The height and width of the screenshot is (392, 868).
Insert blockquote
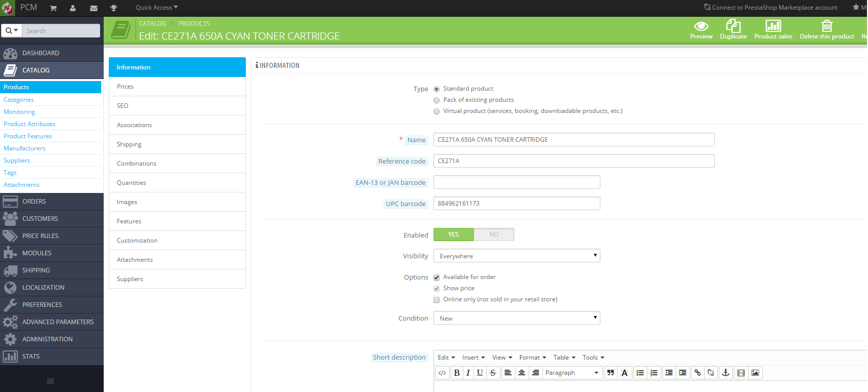point(611,373)
